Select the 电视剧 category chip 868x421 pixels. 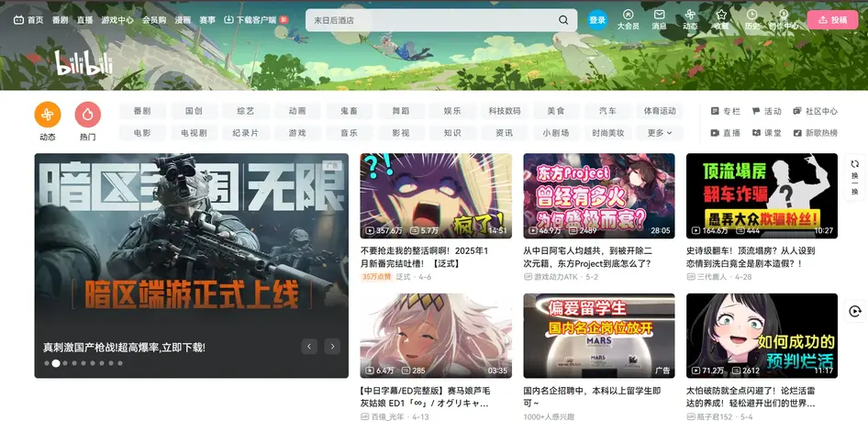coord(194,133)
